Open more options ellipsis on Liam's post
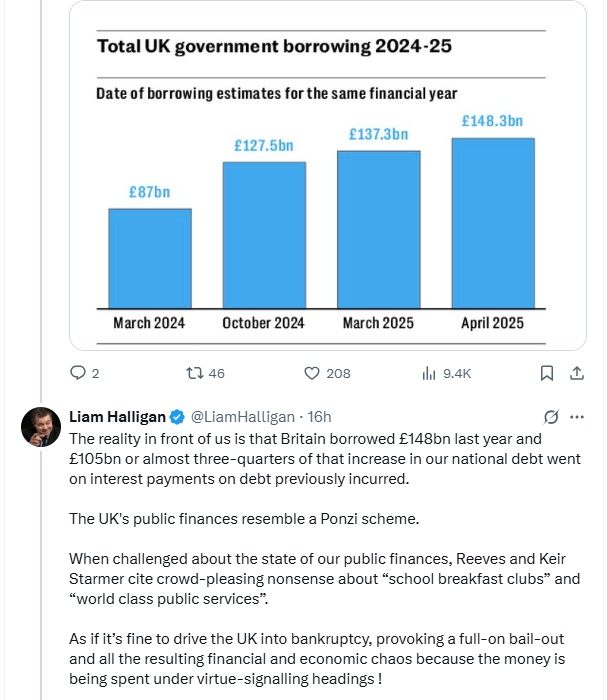This screenshot has width=607, height=700. (x=577, y=417)
